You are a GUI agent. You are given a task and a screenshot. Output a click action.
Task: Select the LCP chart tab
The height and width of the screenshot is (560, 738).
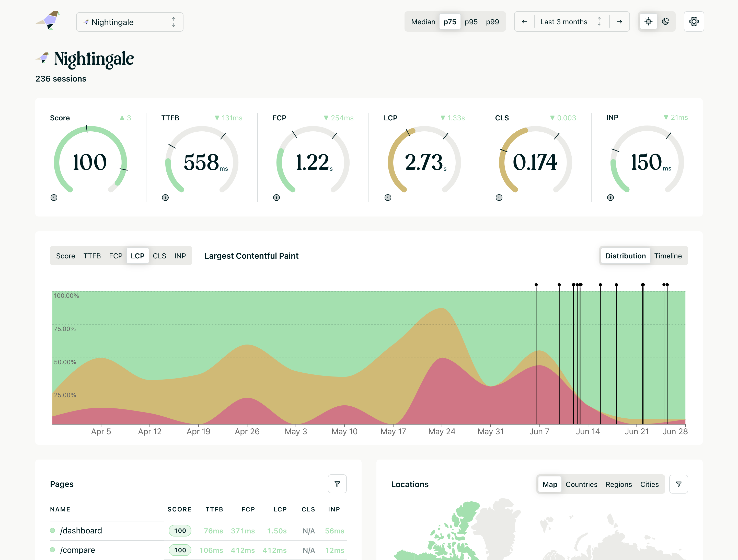point(137,256)
